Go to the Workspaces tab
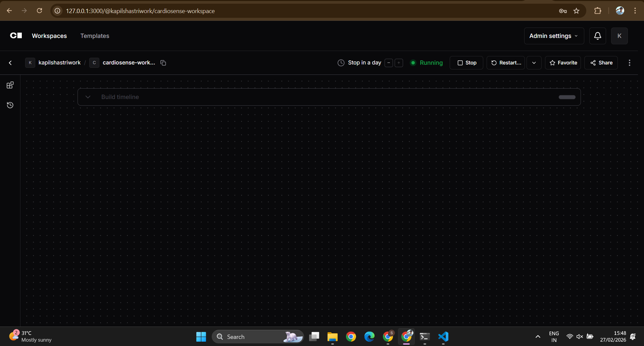644x346 pixels. [x=49, y=36]
